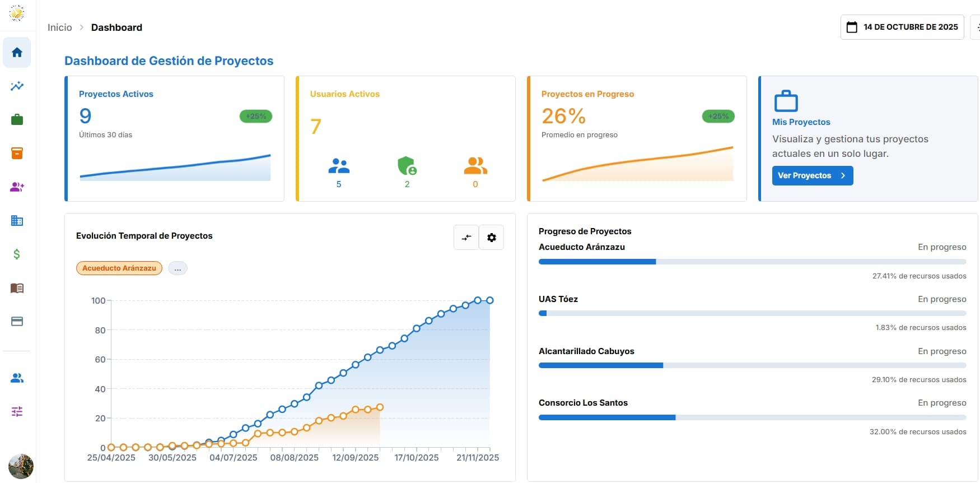
Task: Click the Dashboard breadcrumb item
Action: coord(116,27)
